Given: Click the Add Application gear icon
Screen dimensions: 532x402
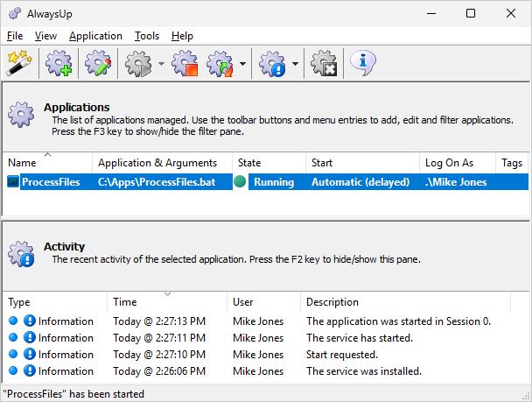Looking at the screenshot, I should coord(58,63).
